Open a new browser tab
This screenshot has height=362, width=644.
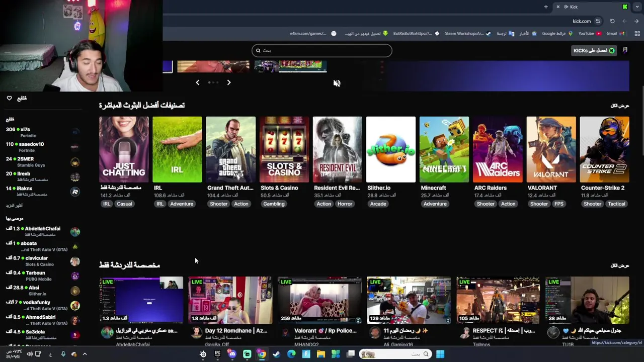tap(546, 7)
